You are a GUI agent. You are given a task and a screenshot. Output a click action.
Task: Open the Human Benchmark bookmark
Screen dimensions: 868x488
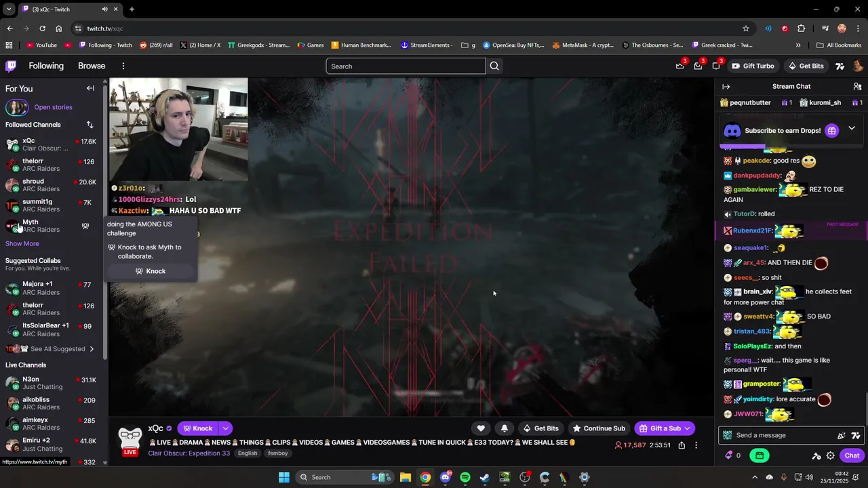click(x=361, y=45)
